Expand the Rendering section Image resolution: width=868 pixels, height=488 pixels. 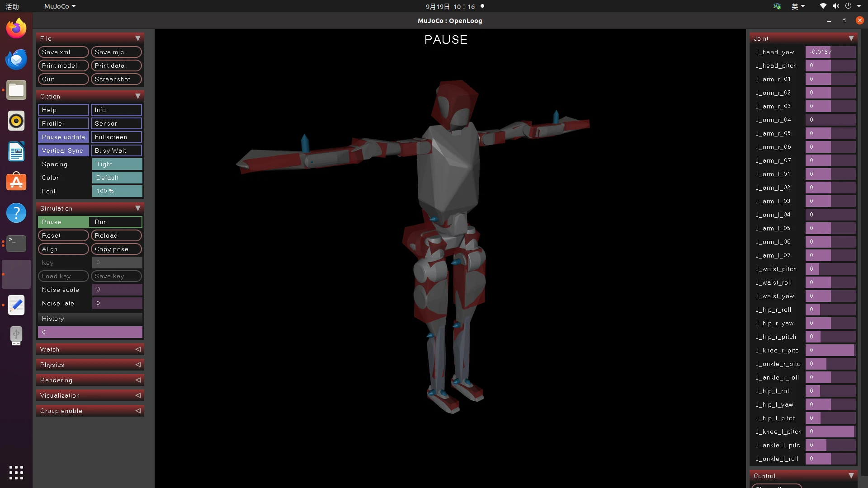click(x=90, y=380)
